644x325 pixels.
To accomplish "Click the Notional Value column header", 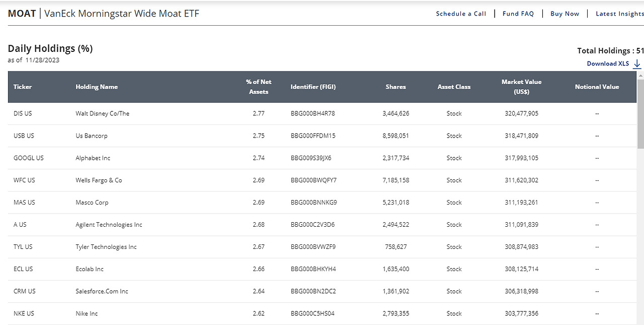I will click(x=597, y=87).
